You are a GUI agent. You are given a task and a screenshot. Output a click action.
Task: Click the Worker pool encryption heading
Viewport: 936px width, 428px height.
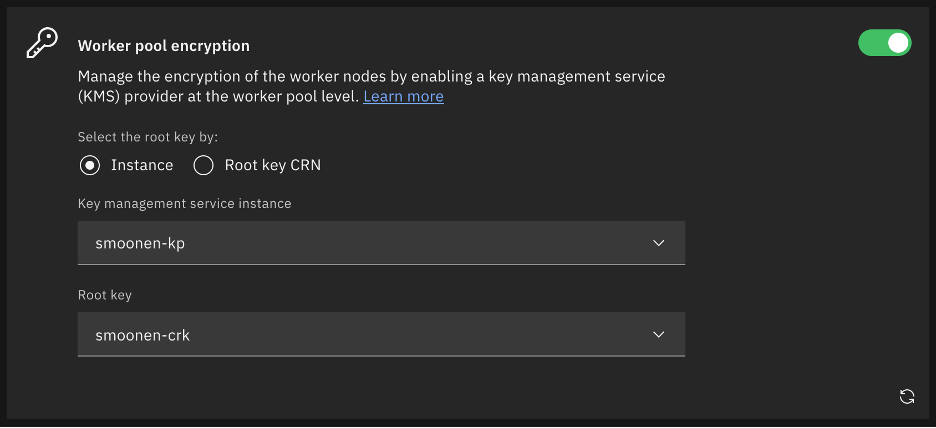[164, 46]
